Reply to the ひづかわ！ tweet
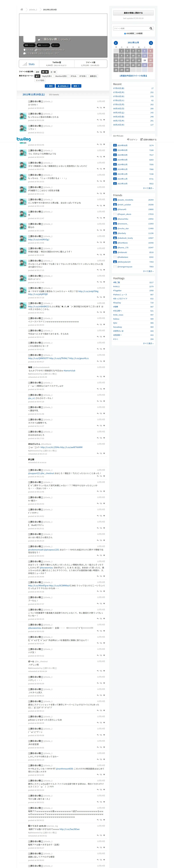The width and height of the screenshot is (174, 868). pos(98,107)
